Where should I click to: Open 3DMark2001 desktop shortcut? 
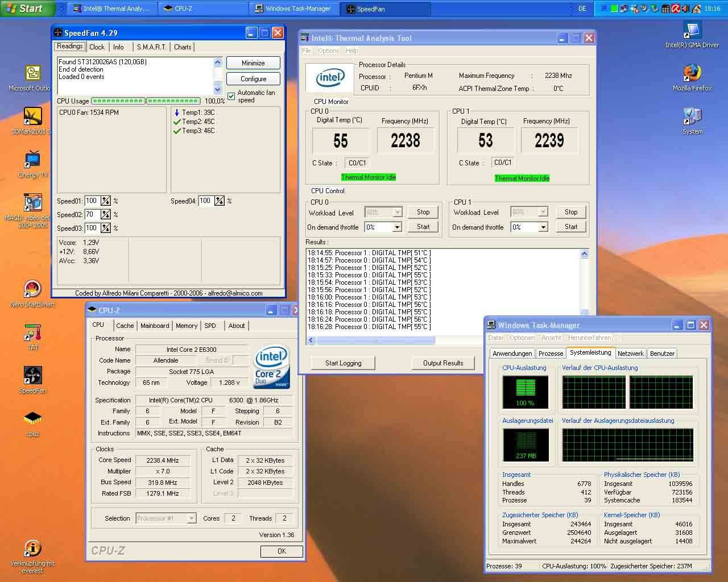32,117
